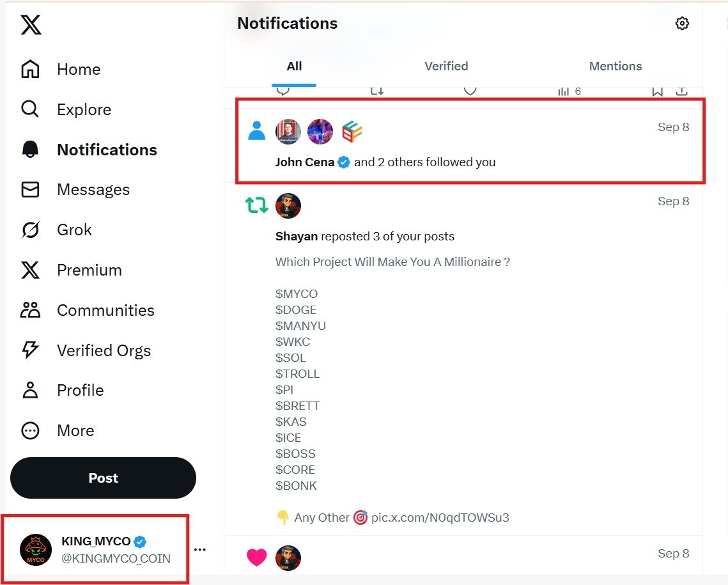Click John Cena's profile avatar
This screenshot has height=585, width=728.
tap(288, 132)
